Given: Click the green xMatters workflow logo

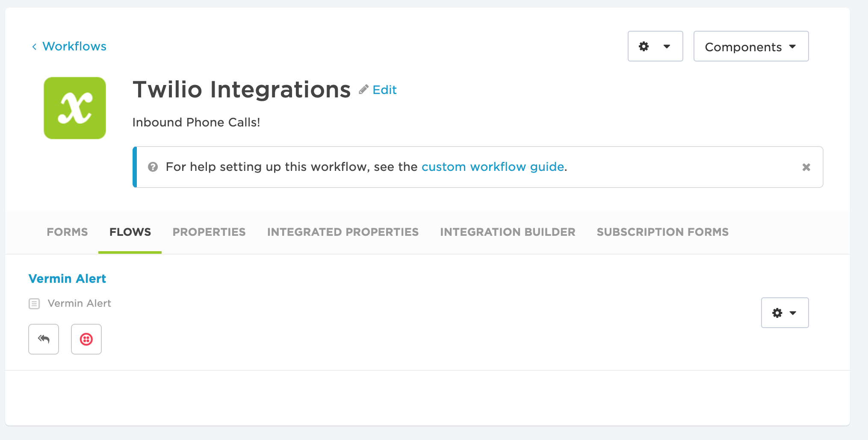Looking at the screenshot, I should click(x=75, y=108).
